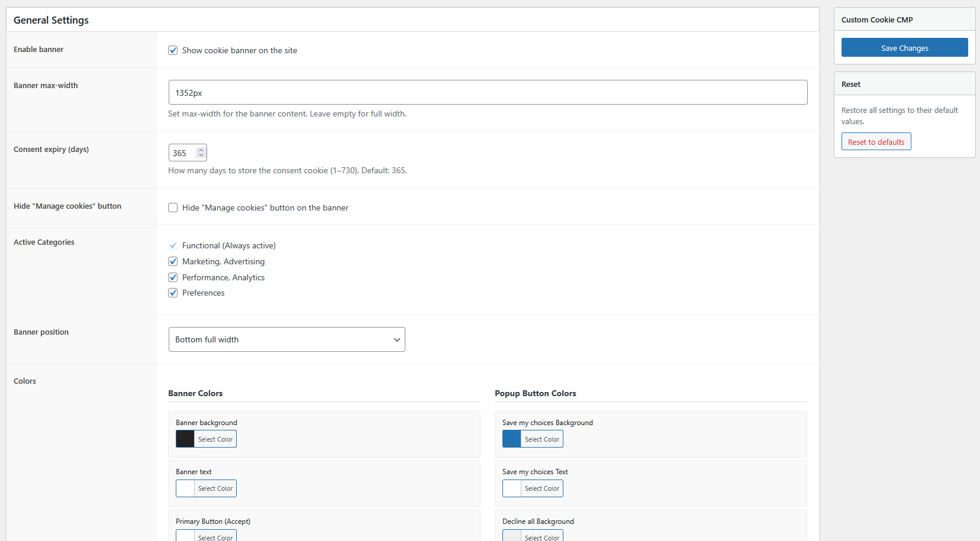Click the consent expiry days number field
The image size is (980, 541).
click(183, 152)
